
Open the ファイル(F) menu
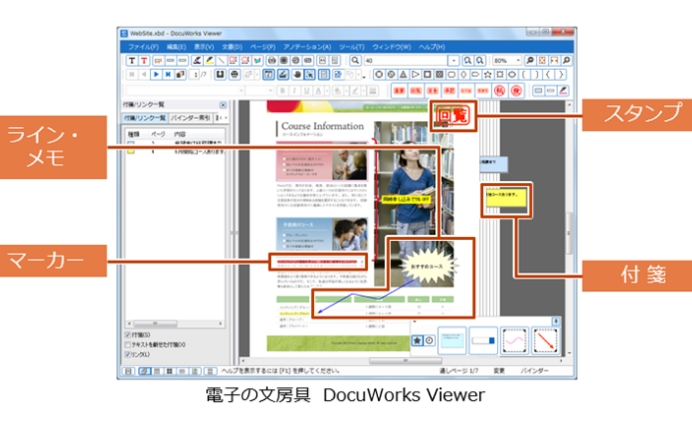[143, 47]
